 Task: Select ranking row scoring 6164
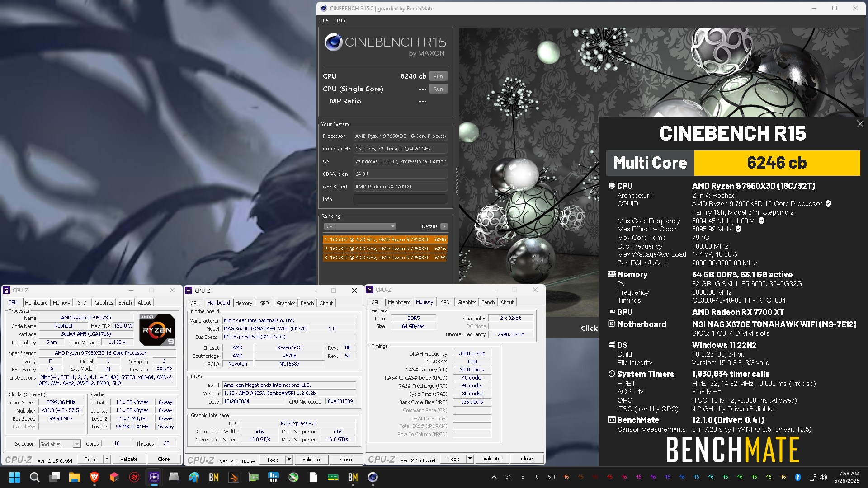point(385,258)
